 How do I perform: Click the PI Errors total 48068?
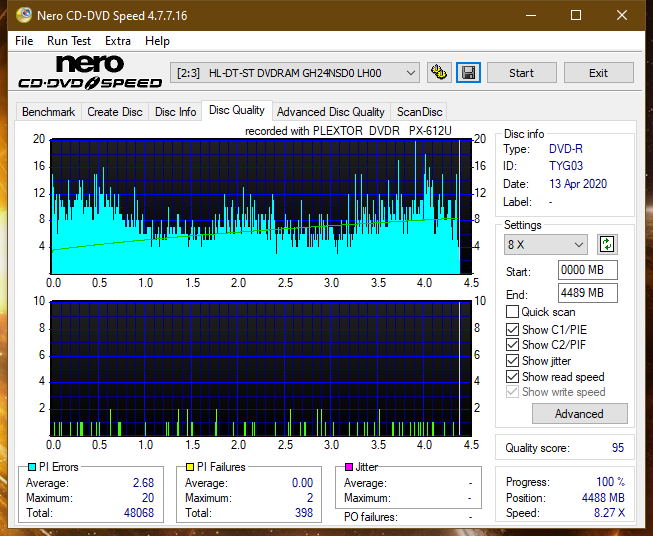point(139,513)
